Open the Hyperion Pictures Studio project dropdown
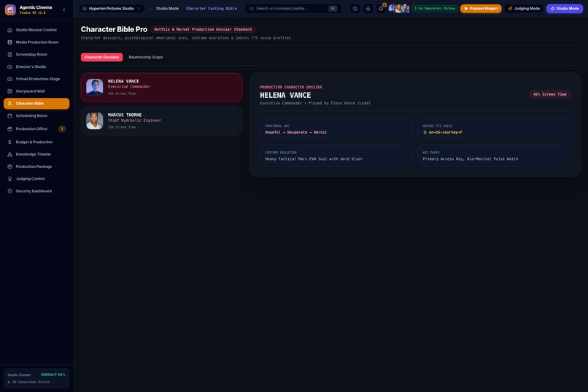The image size is (588, 392). click(x=111, y=9)
